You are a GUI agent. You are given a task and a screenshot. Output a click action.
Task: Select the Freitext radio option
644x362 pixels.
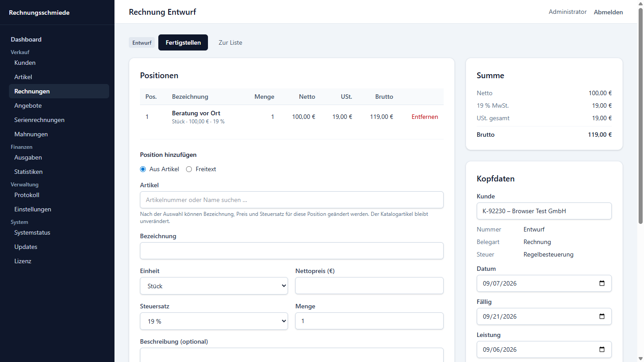[189, 169]
